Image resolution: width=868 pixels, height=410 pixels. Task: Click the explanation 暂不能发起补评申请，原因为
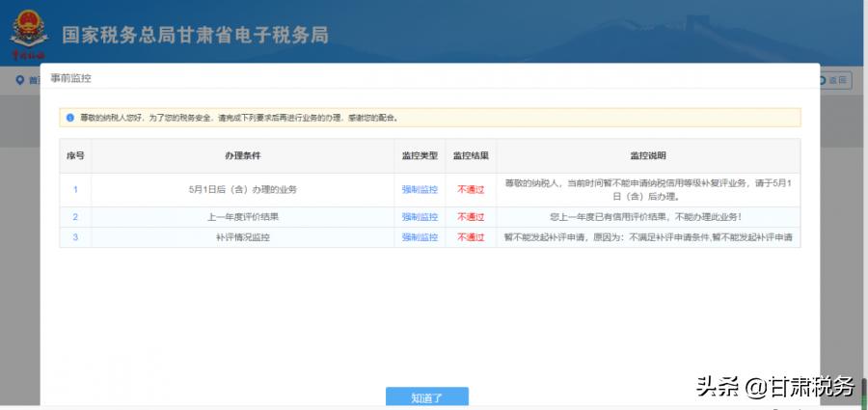pyautogui.click(x=648, y=237)
